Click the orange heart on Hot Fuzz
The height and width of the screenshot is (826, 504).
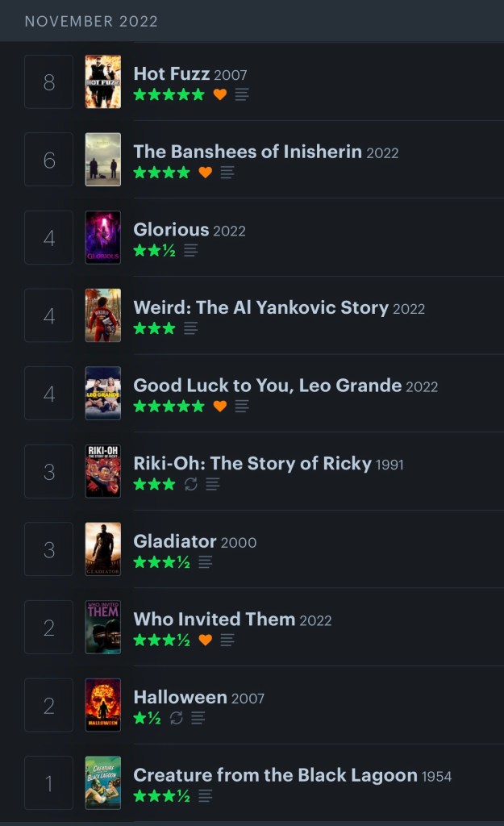(219, 94)
